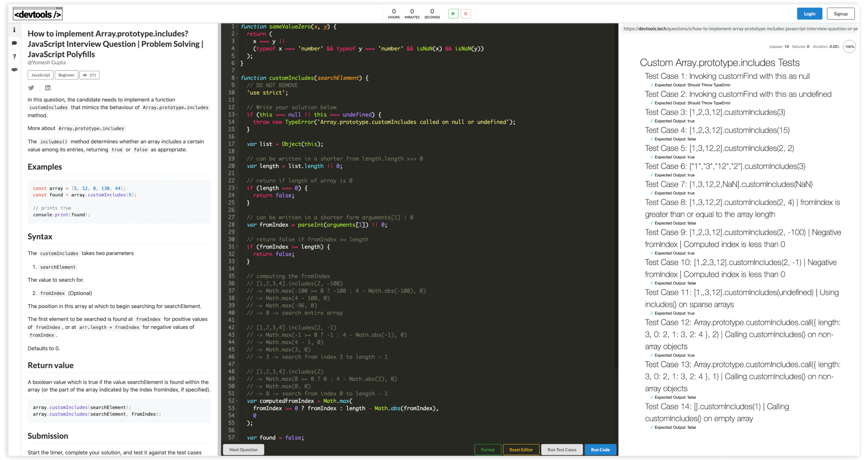Collapse the null check block at line 13

pos(237,114)
